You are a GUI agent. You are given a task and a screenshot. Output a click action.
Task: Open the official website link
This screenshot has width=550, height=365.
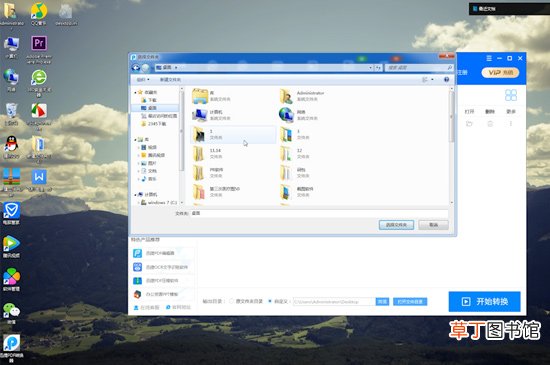(x=178, y=307)
